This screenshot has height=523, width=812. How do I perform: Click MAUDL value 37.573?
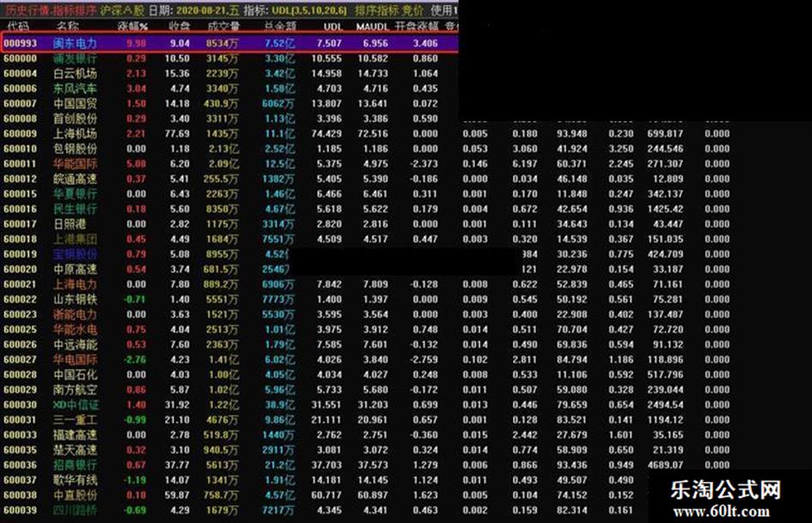click(x=373, y=465)
